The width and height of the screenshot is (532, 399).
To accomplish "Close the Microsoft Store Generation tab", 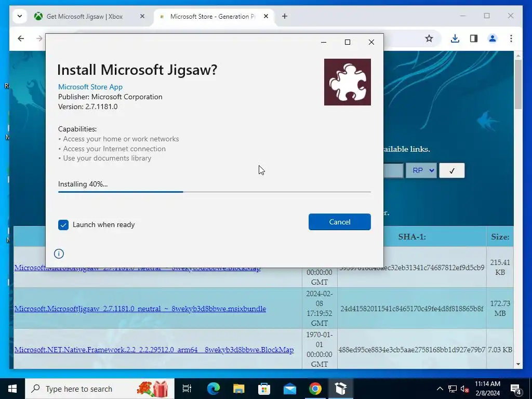I will point(266,16).
